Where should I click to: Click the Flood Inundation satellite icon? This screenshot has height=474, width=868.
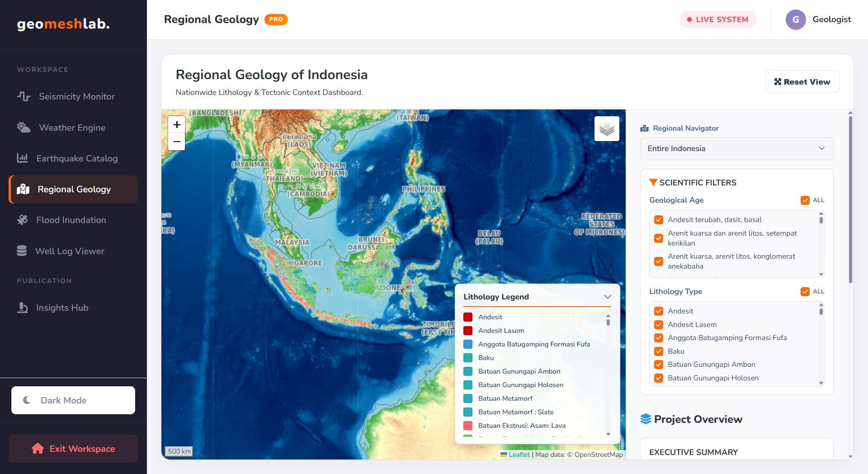pos(22,220)
